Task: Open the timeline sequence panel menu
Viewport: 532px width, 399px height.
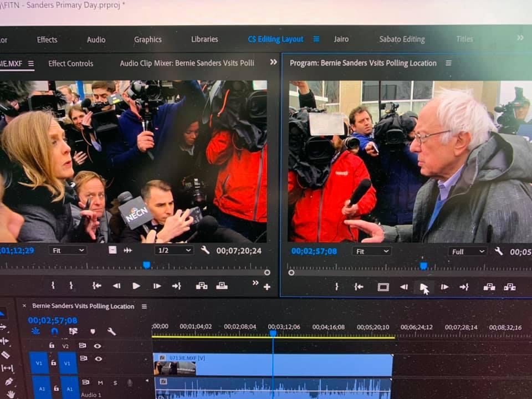Action: (x=144, y=306)
